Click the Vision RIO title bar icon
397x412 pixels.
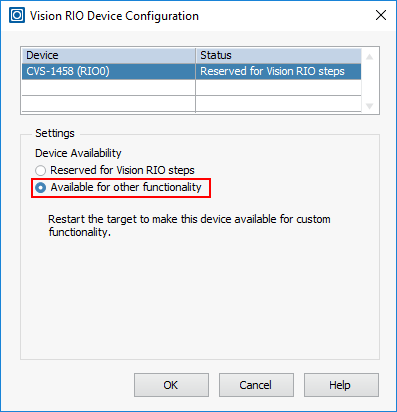[x=17, y=15]
